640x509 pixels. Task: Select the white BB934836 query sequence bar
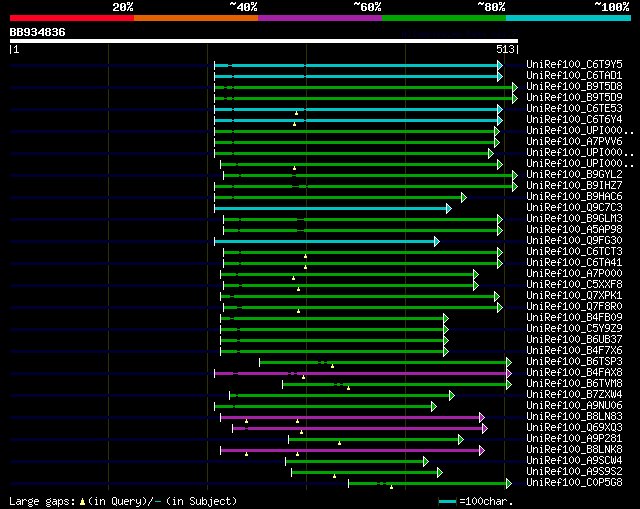point(264,41)
